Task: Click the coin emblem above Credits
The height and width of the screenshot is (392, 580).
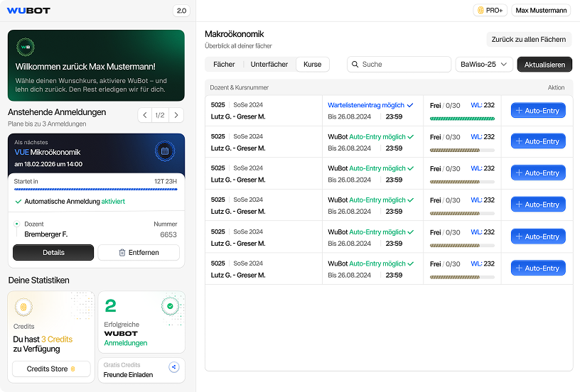Action: point(23,307)
